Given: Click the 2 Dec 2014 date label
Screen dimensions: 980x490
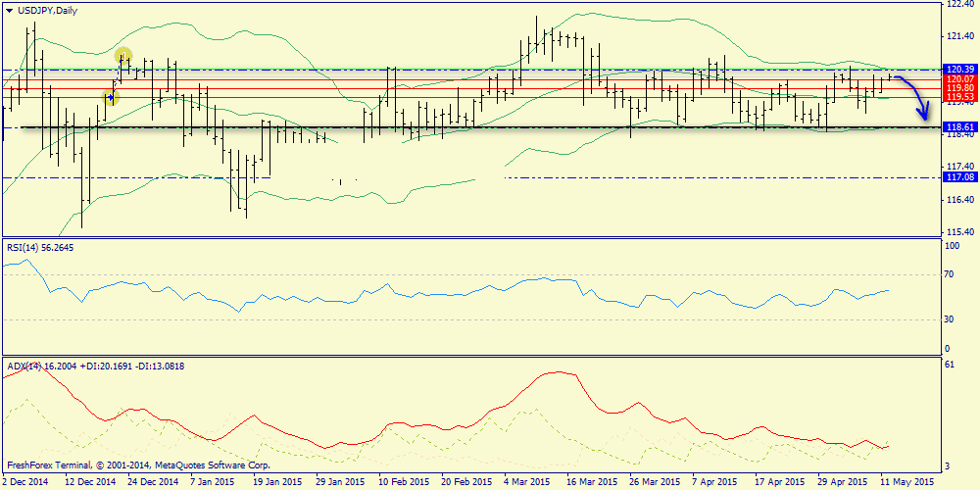Looking at the screenshot, I should pyautogui.click(x=26, y=482).
